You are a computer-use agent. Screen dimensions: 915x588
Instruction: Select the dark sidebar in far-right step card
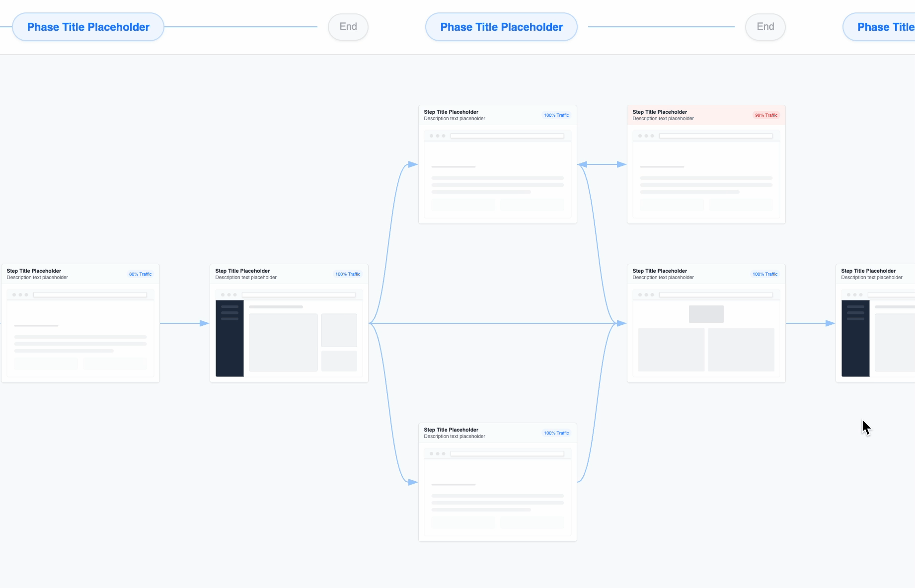[x=855, y=338]
